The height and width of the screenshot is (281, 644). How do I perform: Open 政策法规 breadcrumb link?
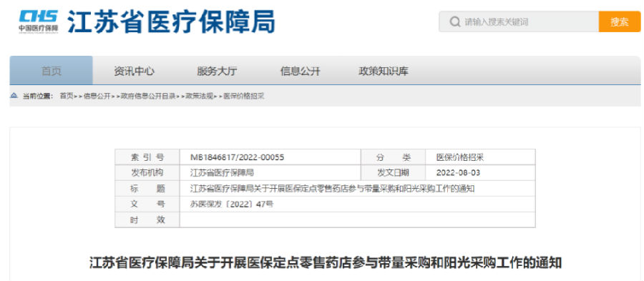pos(200,96)
